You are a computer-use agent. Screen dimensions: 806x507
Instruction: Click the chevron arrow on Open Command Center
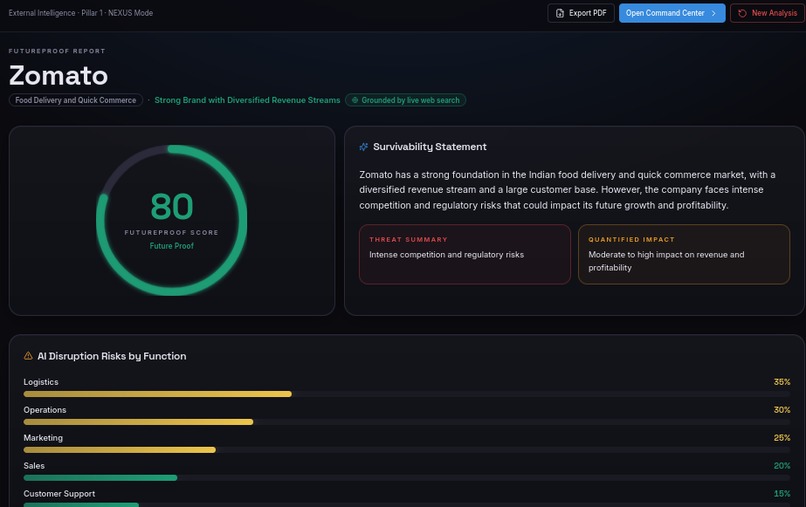pos(713,13)
